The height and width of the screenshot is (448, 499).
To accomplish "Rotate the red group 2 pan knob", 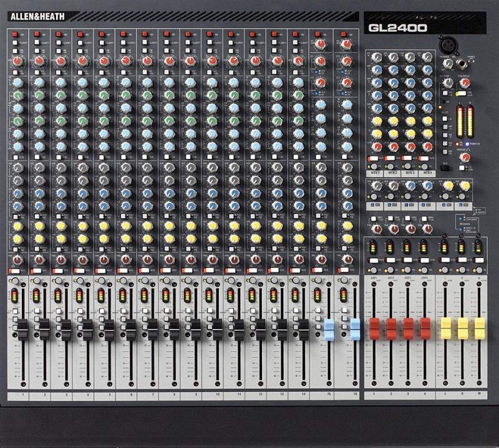I will click(x=394, y=228).
